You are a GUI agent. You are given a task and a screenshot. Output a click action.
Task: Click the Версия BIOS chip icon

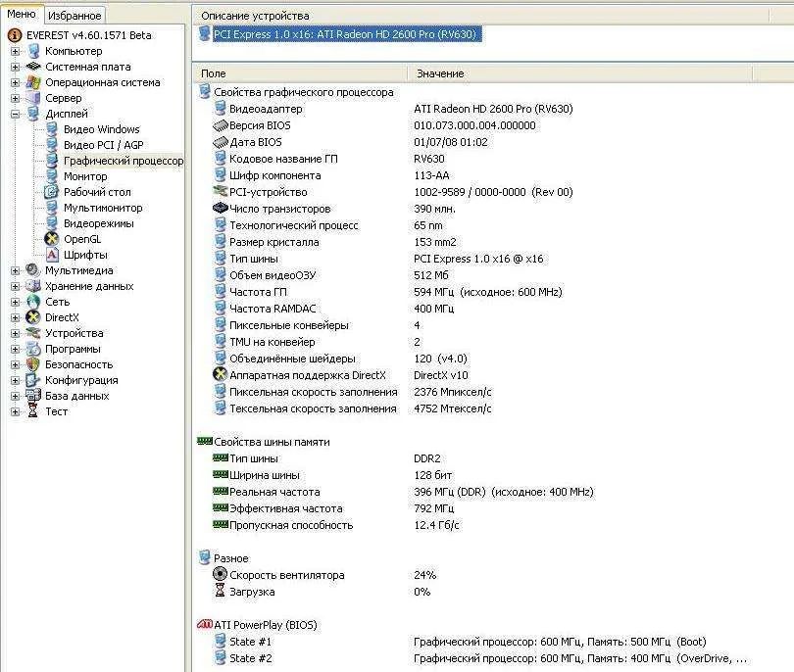[x=221, y=125]
